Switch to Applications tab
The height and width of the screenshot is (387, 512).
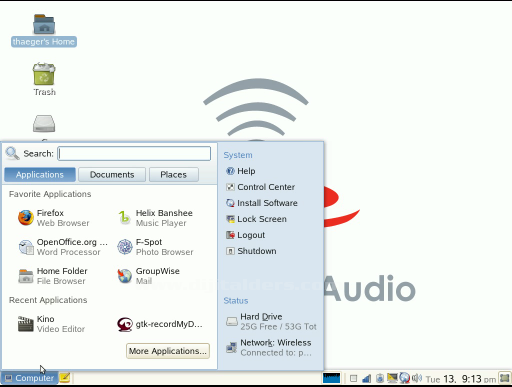pyautogui.click(x=40, y=175)
